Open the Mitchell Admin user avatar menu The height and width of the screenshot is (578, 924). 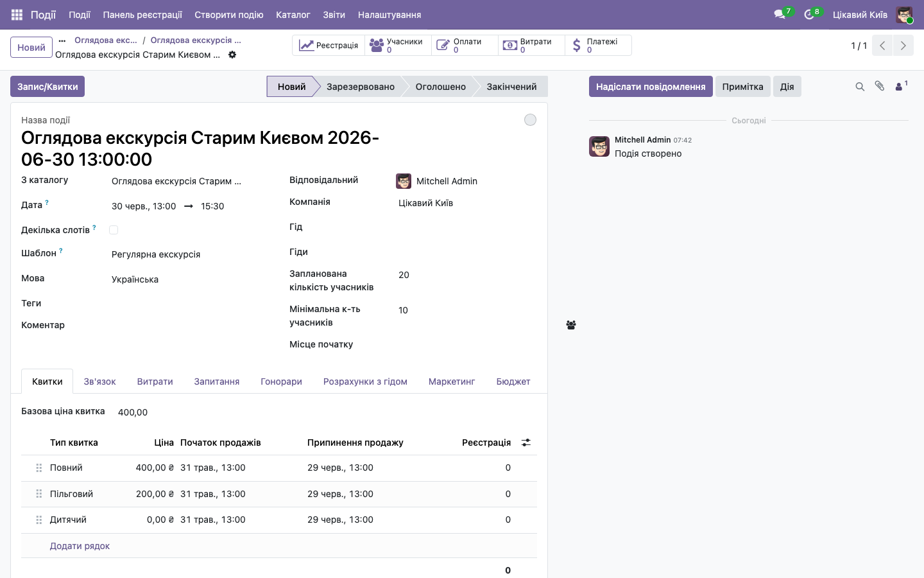(904, 15)
